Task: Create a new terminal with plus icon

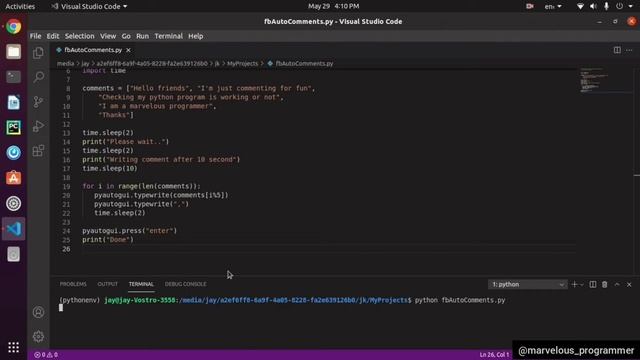Action: click(x=574, y=284)
